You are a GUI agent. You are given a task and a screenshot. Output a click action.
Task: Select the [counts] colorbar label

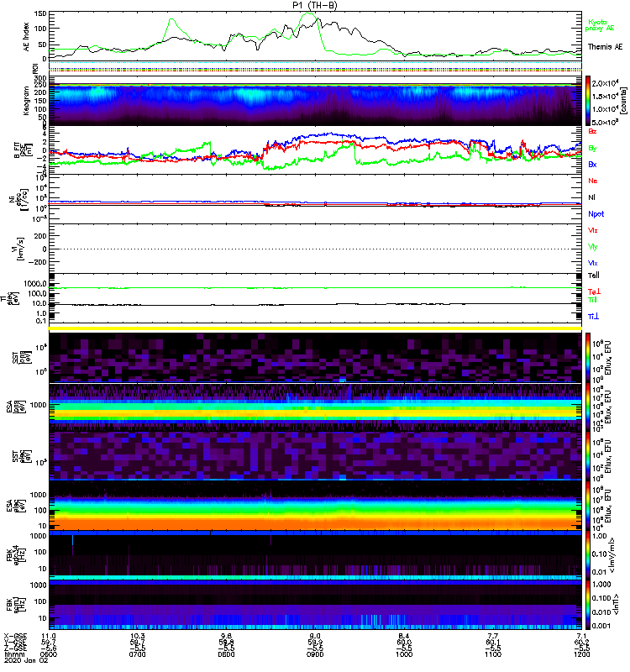pyautogui.click(x=623, y=100)
